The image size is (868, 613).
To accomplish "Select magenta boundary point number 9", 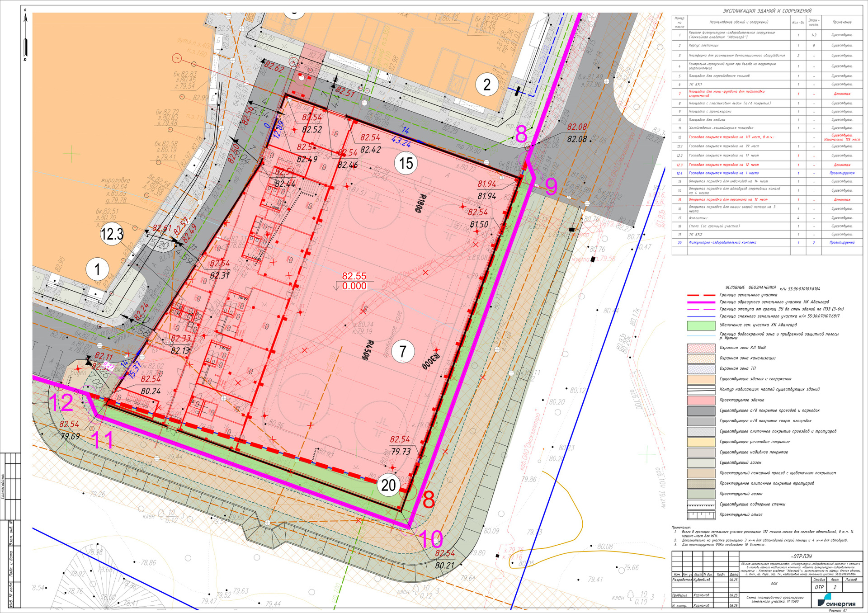I will (551, 187).
